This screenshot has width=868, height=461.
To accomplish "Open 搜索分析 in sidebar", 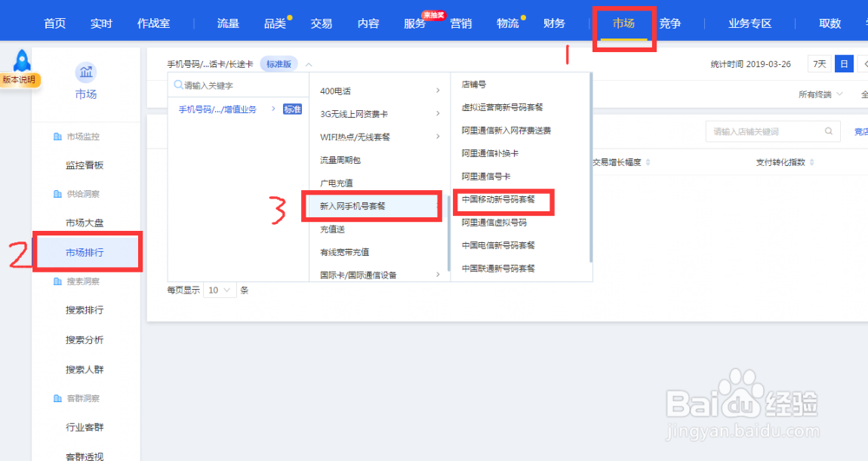I will [85, 339].
